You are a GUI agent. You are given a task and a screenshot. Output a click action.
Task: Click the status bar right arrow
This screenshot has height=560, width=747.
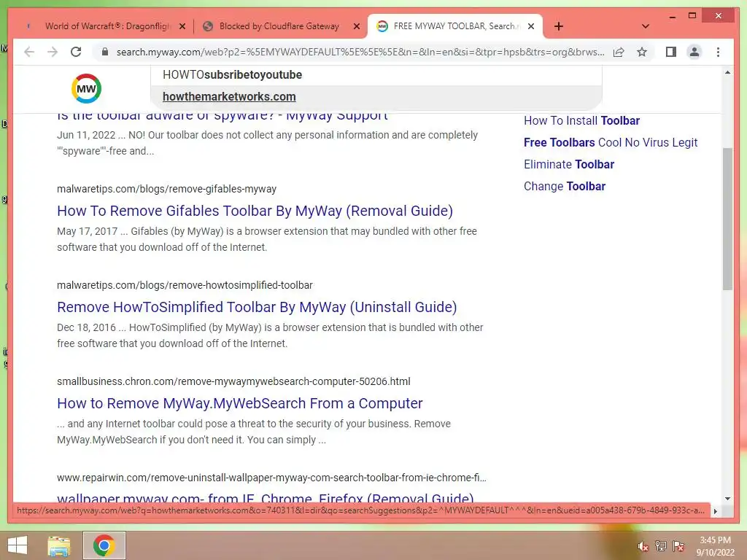[x=715, y=511]
